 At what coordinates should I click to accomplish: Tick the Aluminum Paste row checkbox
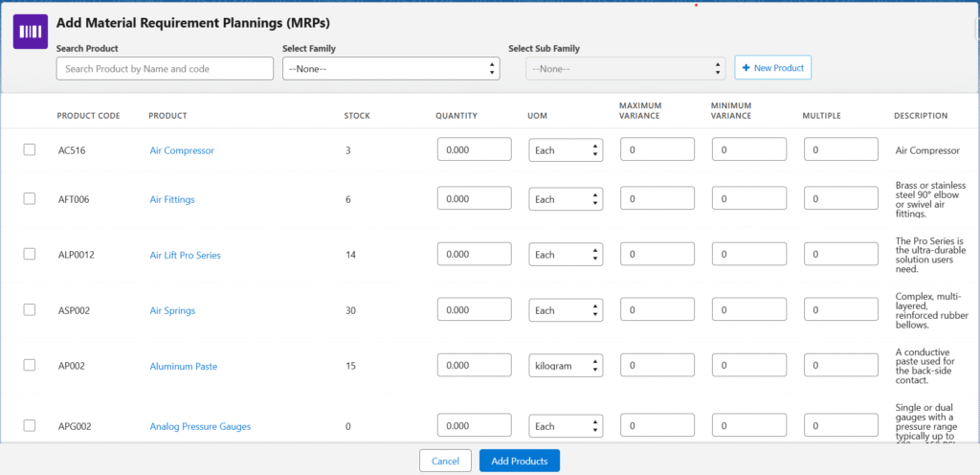(x=30, y=365)
